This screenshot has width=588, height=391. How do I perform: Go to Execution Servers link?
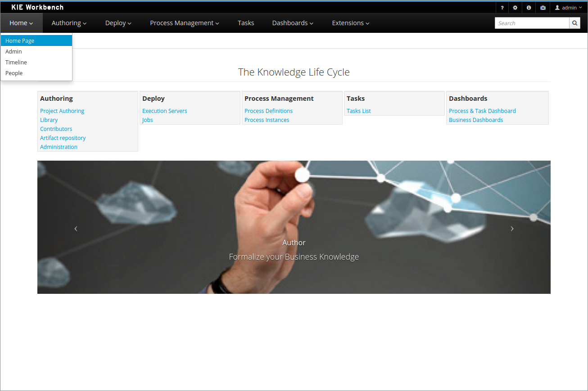click(x=165, y=111)
